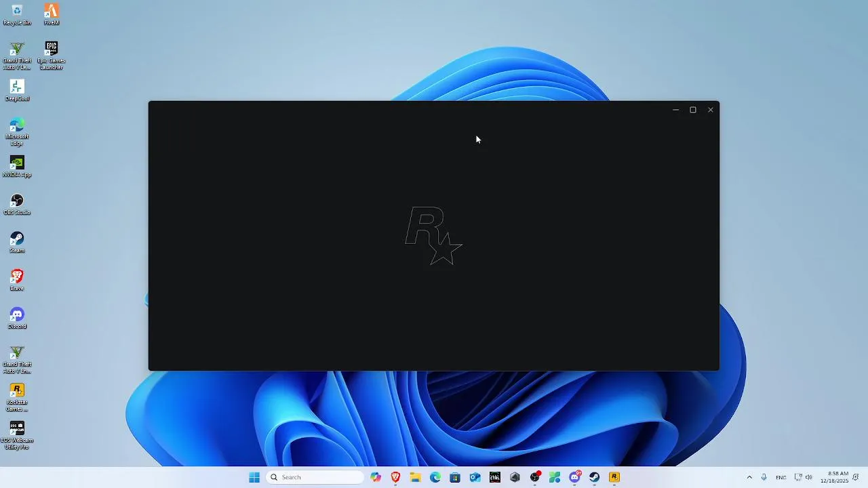Open the Windows Start menu

click(254, 477)
